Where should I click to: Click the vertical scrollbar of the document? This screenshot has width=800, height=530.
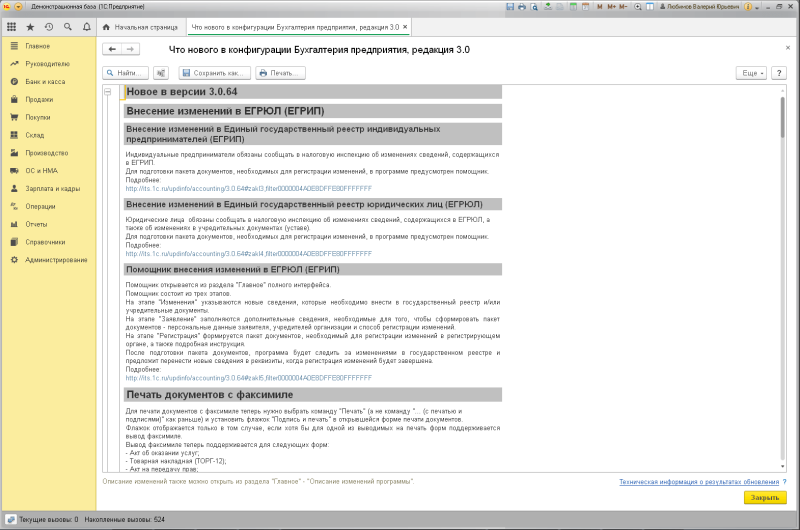pyautogui.click(x=783, y=278)
